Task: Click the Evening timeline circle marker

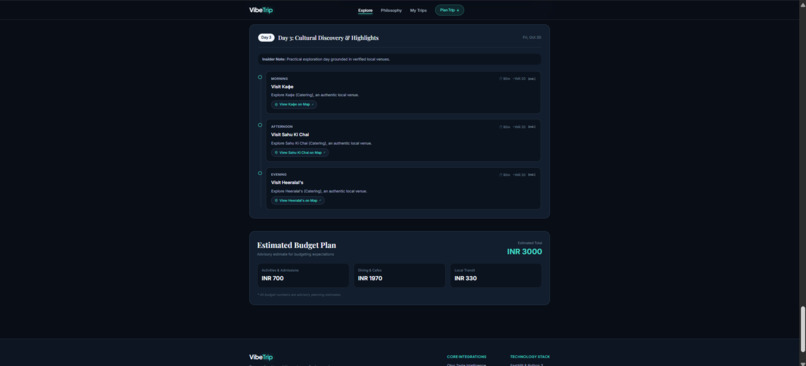Action: [x=260, y=173]
